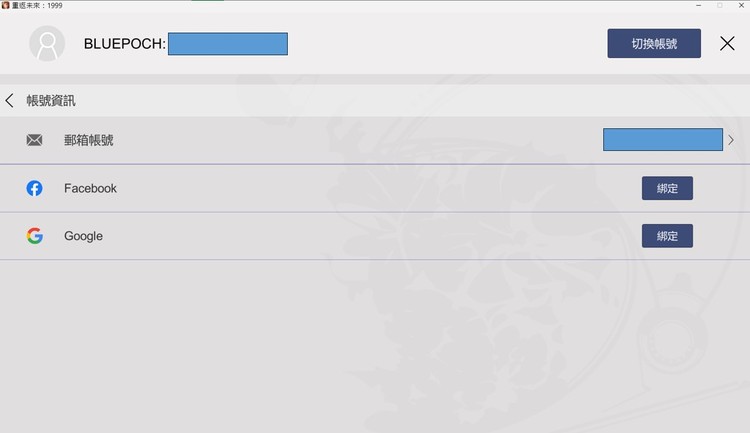Click the user avatar profile icon
Viewport: 750px width, 433px height.
47,44
